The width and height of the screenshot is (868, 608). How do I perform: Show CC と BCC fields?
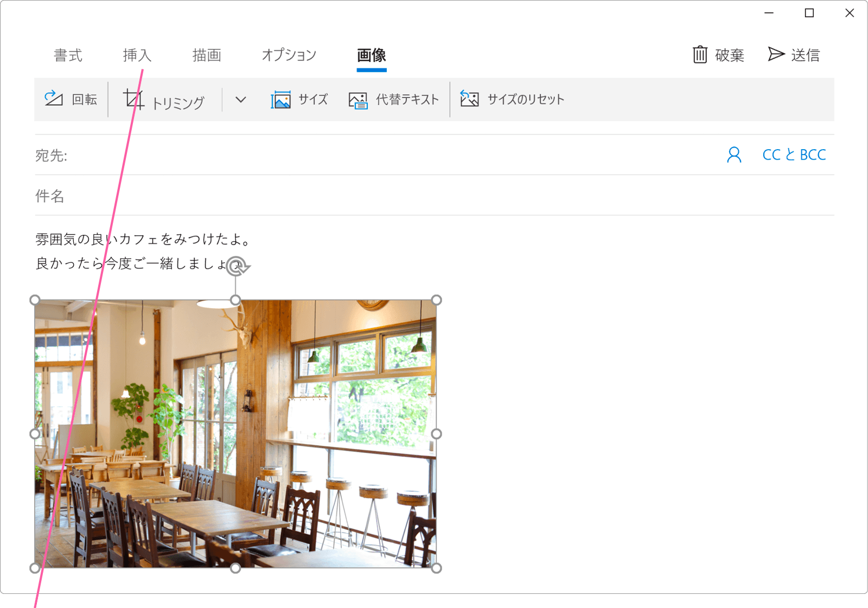[x=794, y=155]
